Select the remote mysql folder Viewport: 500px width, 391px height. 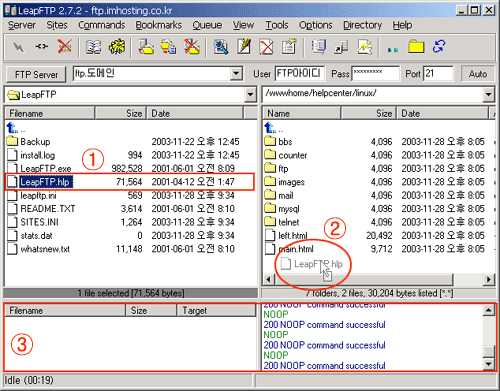282,209
